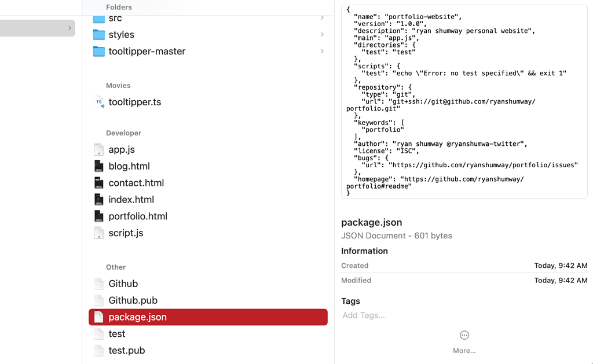Click the Github.pub file icon
The height and width of the screenshot is (364, 593).
click(x=99, y=300)
